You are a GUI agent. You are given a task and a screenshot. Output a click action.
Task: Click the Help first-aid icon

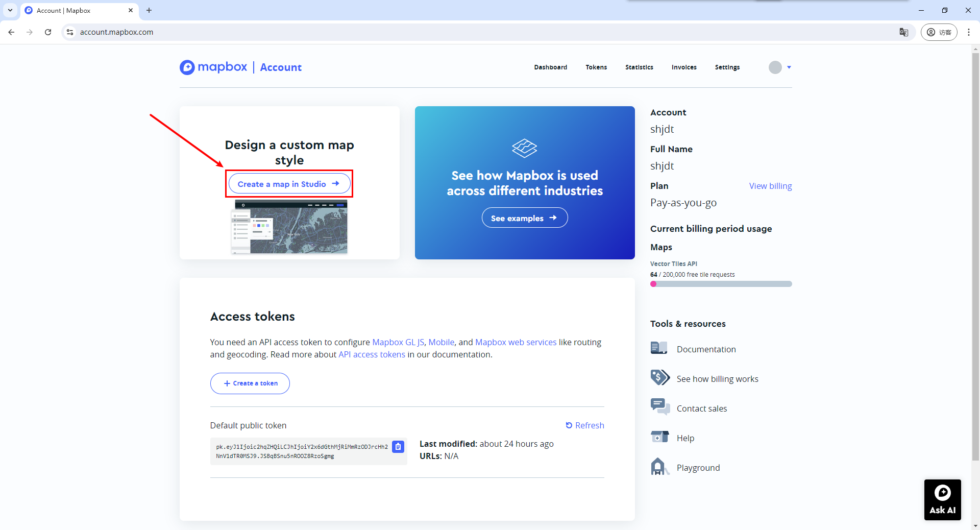(x=660, y=437)
